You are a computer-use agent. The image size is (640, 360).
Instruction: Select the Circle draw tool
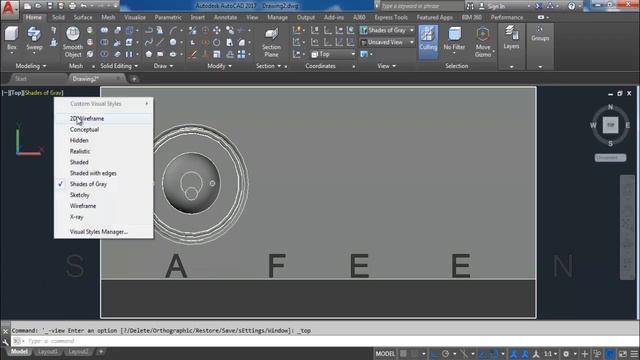(173, 42)
